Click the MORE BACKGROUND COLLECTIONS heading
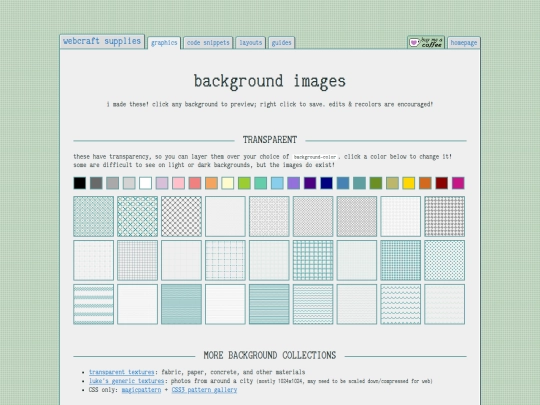 (270, 355)
